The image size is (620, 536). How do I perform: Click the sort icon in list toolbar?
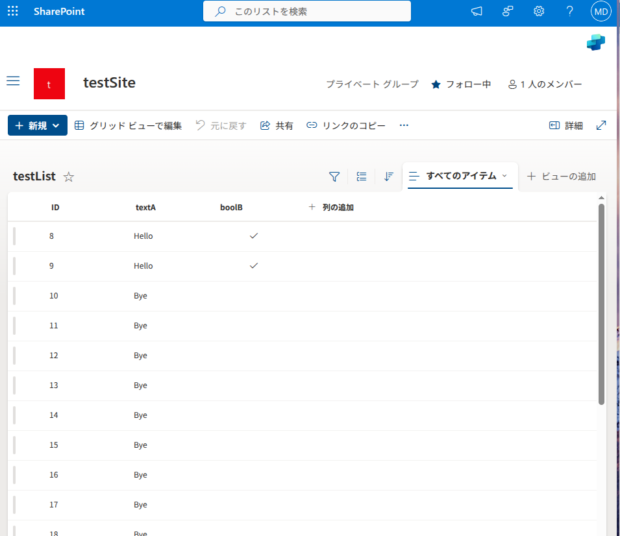[x=388, y=177]
